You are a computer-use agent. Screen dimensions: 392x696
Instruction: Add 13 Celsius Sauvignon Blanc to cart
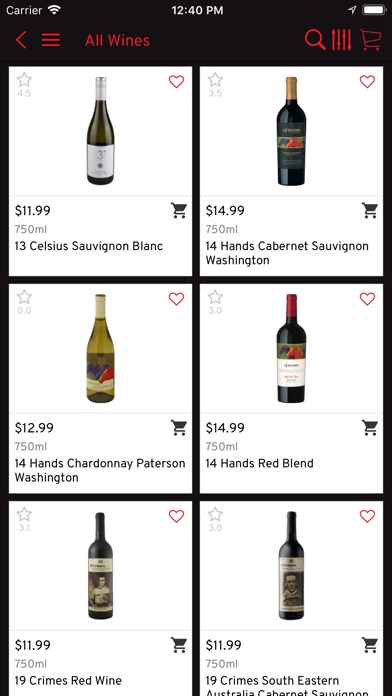pyautogui.click(x=179, y=210)
